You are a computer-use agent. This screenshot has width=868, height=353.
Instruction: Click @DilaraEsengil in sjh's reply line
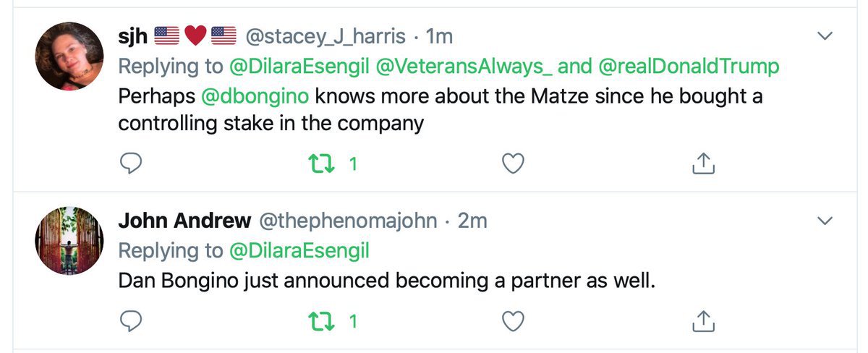click(299, 67)
